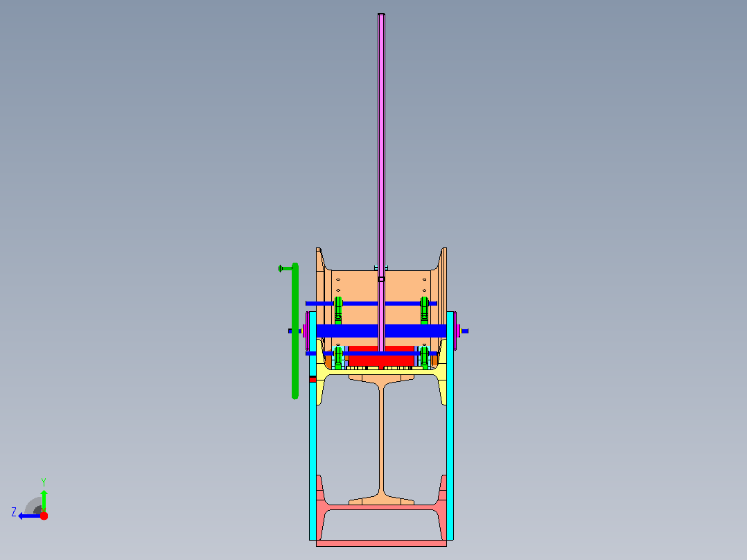
Task: Select the magenta bearing cap on right shaft end
Action: [457, 331]
